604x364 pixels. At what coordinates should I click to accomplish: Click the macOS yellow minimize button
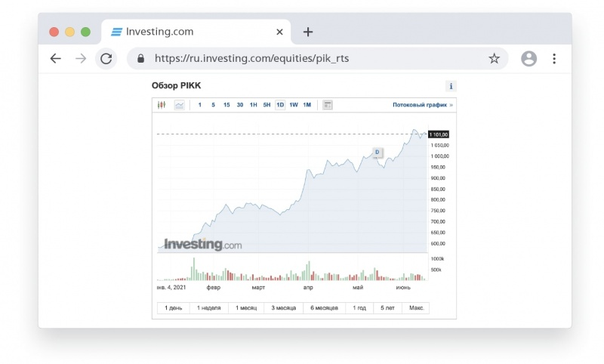[x=69, y=32]
